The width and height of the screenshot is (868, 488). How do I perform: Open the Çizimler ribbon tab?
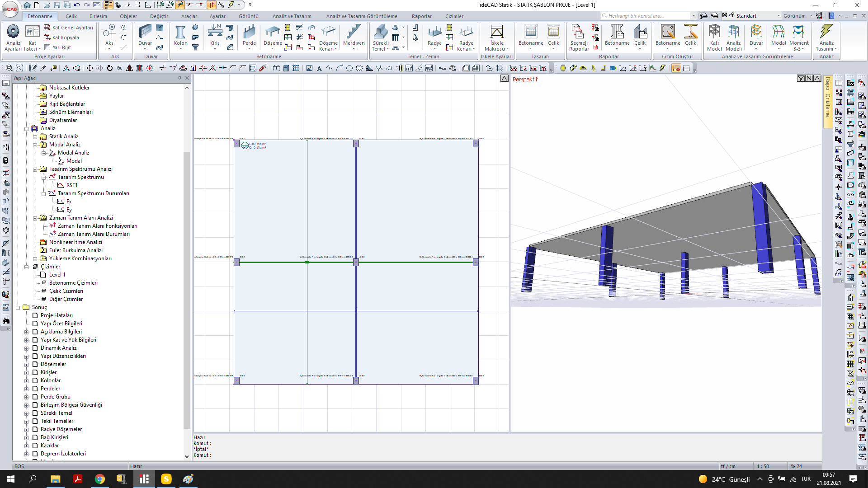tap(454, 16)
